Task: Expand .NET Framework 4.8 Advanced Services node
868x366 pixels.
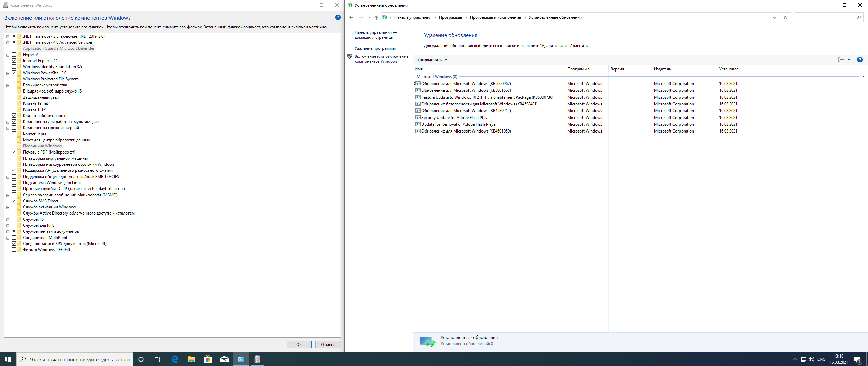Action: coord(8,43)
